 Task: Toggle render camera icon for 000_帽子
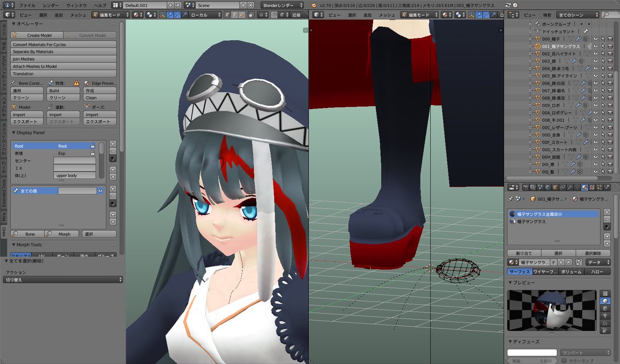point(610,39)
